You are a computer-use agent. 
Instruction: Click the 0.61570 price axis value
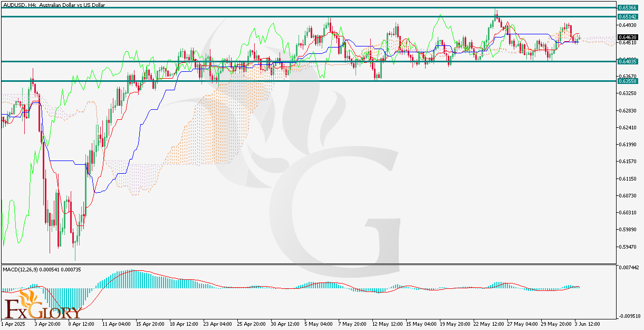[628, 162]
